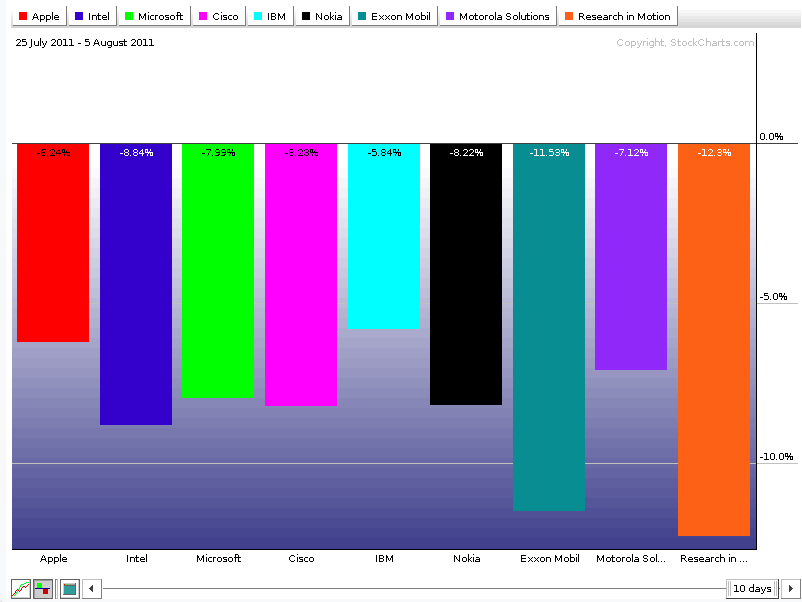Click the orange swatch in Research in Motion legend

coord(569,16)
